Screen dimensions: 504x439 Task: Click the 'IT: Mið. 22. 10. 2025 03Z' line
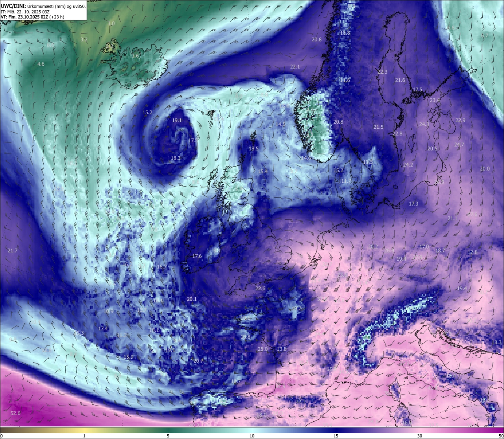25,11
